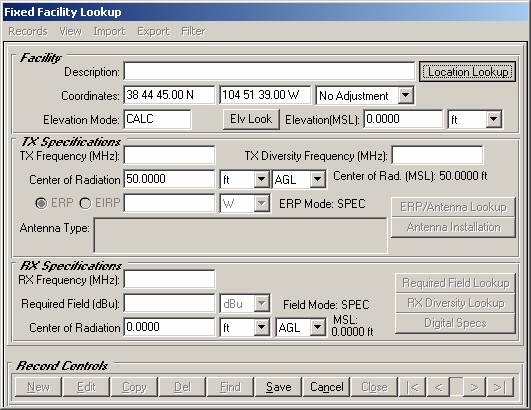Click the TX Frequency (MHz) input field
Viewport: 531px width, 410px height.
point(169,155)
